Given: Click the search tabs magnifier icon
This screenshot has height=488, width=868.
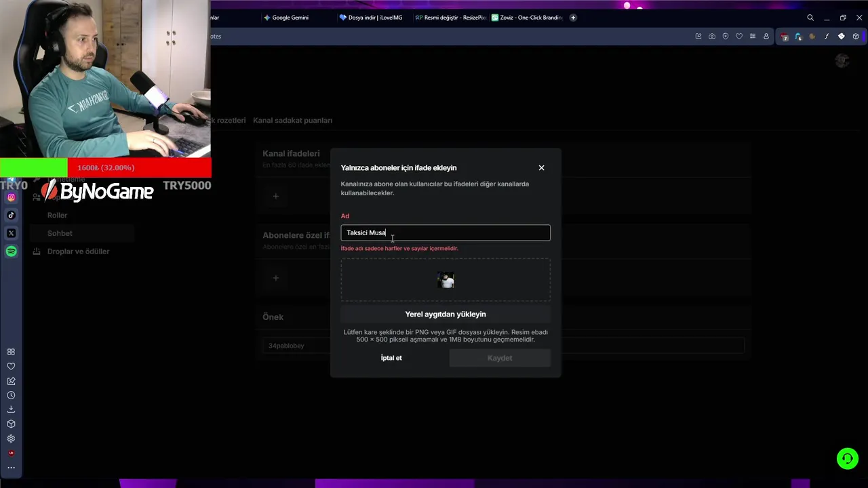Looking at the screenshot, I should 810,18.
